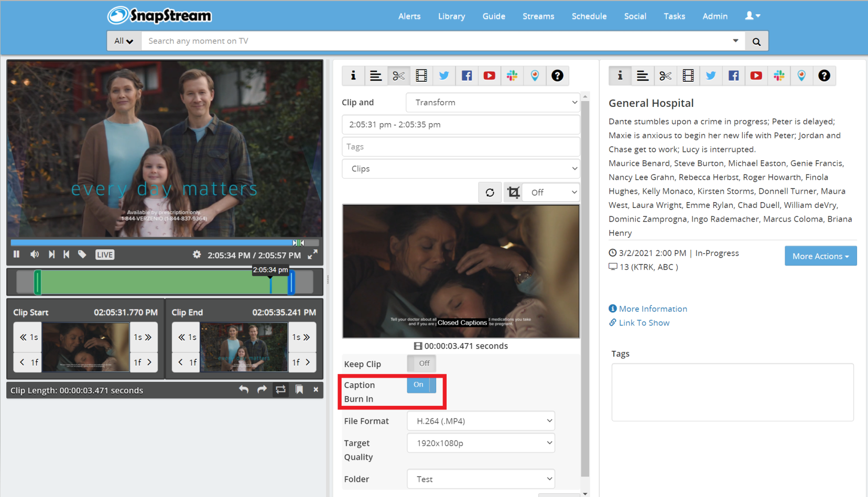
Task: Choose a File Format from H.264 dropdown
Action: point(481,421)
